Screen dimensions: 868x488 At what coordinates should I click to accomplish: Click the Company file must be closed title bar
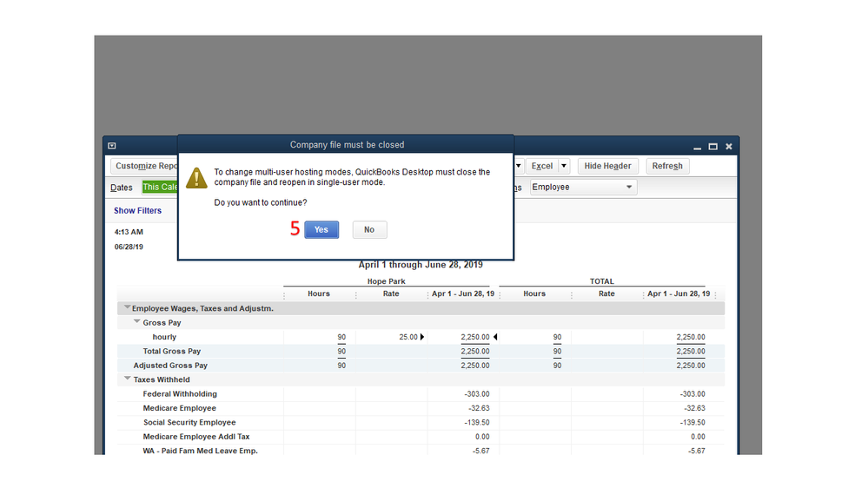coord(347,145)
